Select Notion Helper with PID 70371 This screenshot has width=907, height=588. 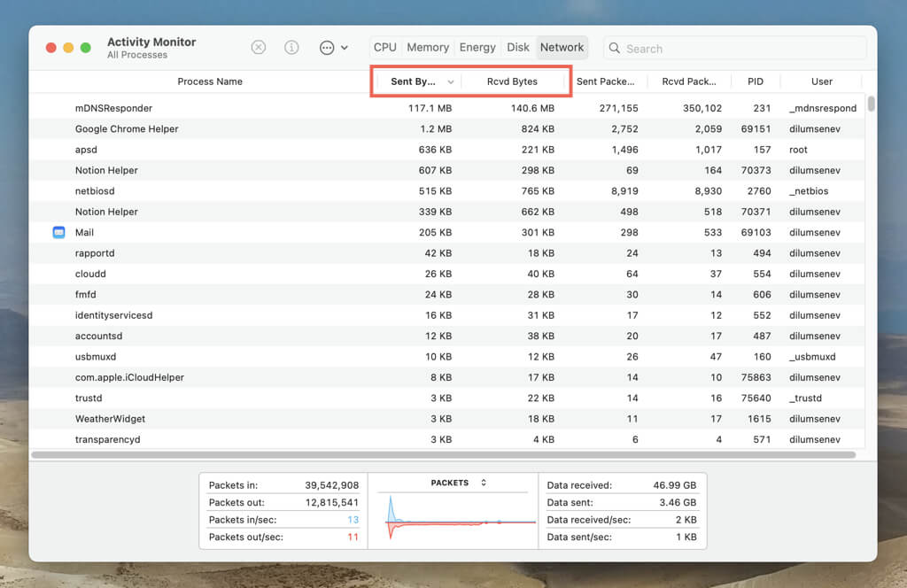(x=447, y=212)
